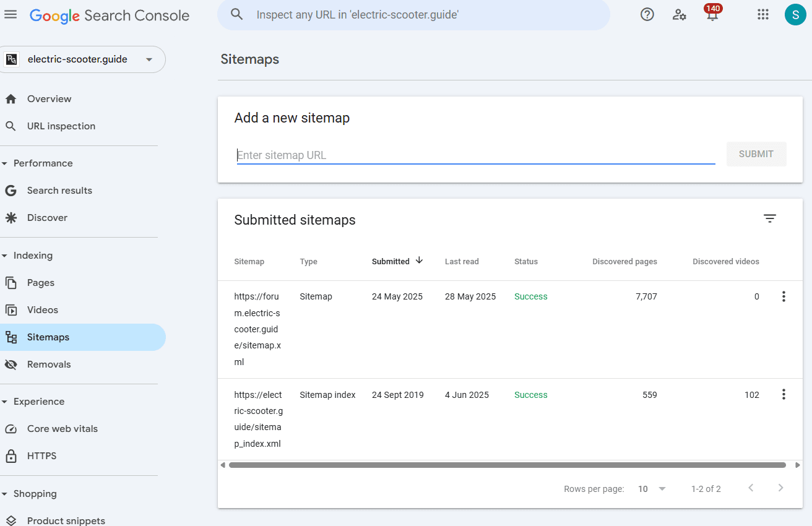Open more options for forum sitemap row
Image resolution: width=812 pixels, height=526 pixels.
784,296
